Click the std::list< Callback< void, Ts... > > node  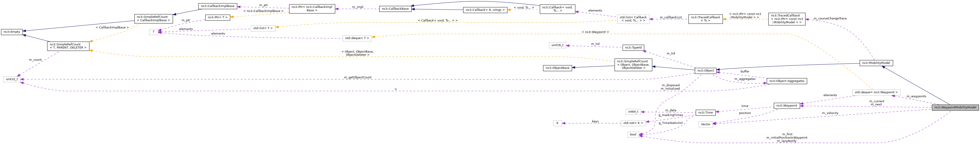tap(633, 19)
